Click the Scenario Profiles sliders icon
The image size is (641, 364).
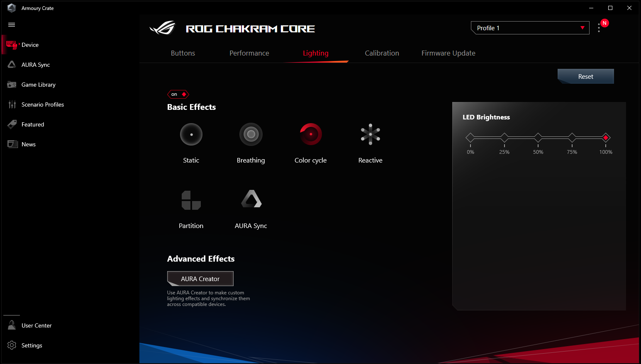[12, 104]
